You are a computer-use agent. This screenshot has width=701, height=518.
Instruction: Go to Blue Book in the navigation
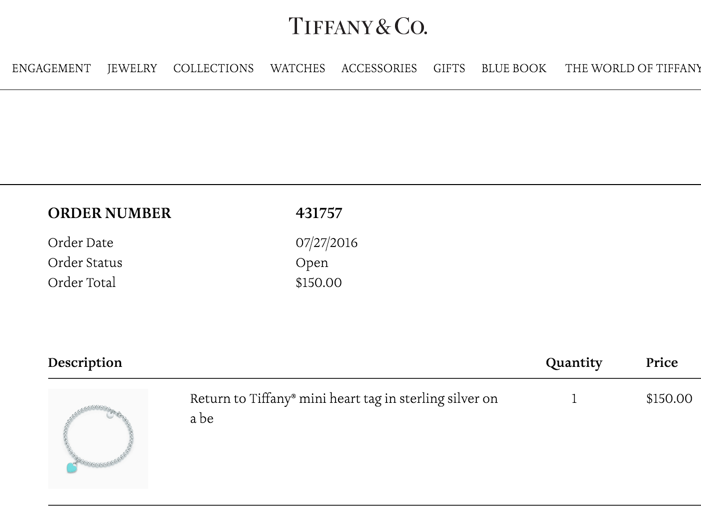514,68
